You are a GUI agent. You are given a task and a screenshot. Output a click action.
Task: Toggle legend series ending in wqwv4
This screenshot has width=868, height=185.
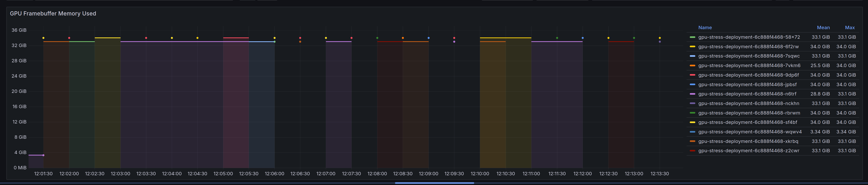pos(750,132)
